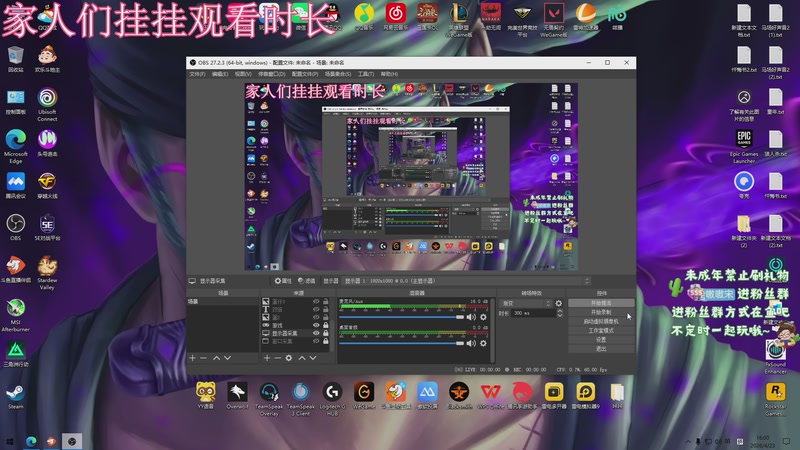Image resolution: width=800 pixels, height=450 pixels.
Task: Open Stardew Valley desktop icon
Action: click(47, 273)
